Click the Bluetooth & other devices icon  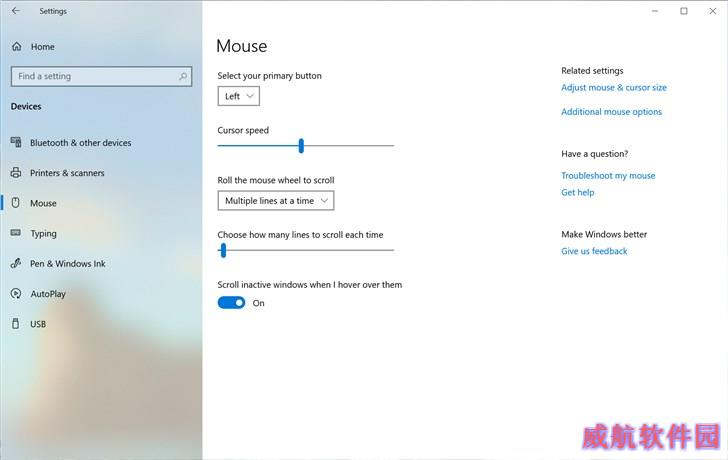(x=16, y=142)
